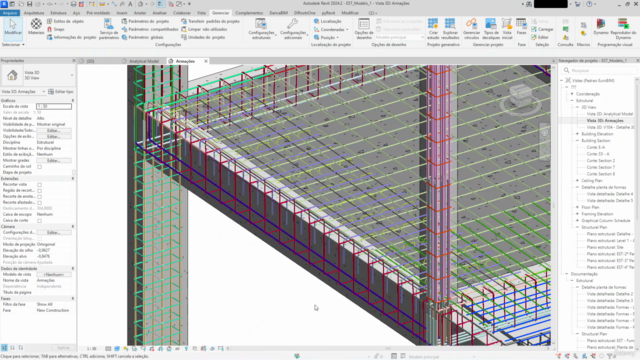This screenshot has width=640, height=360.
Task: Click Editar button for Opções de exibição
Action: point(53,136)
